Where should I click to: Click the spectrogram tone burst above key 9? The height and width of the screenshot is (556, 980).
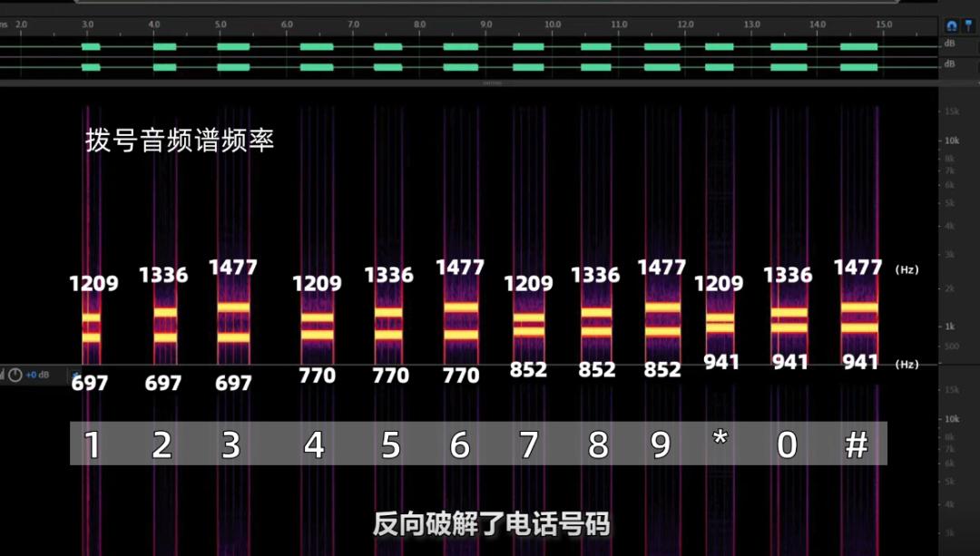point(662,319)
